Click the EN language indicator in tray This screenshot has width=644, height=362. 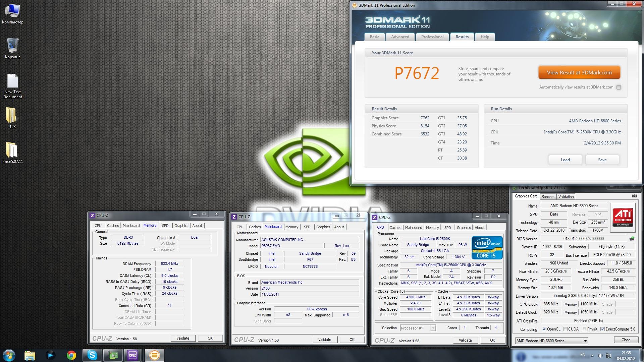(583, 355)
